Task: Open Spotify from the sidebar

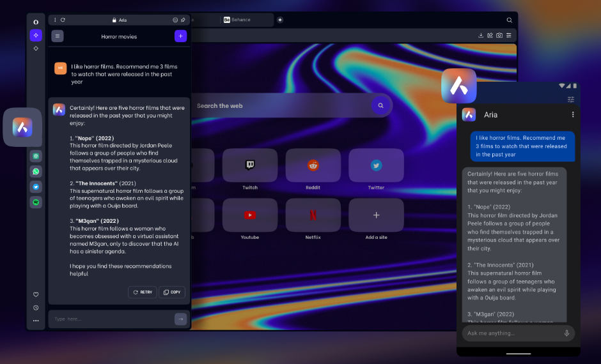Action: tap(36, 202)
